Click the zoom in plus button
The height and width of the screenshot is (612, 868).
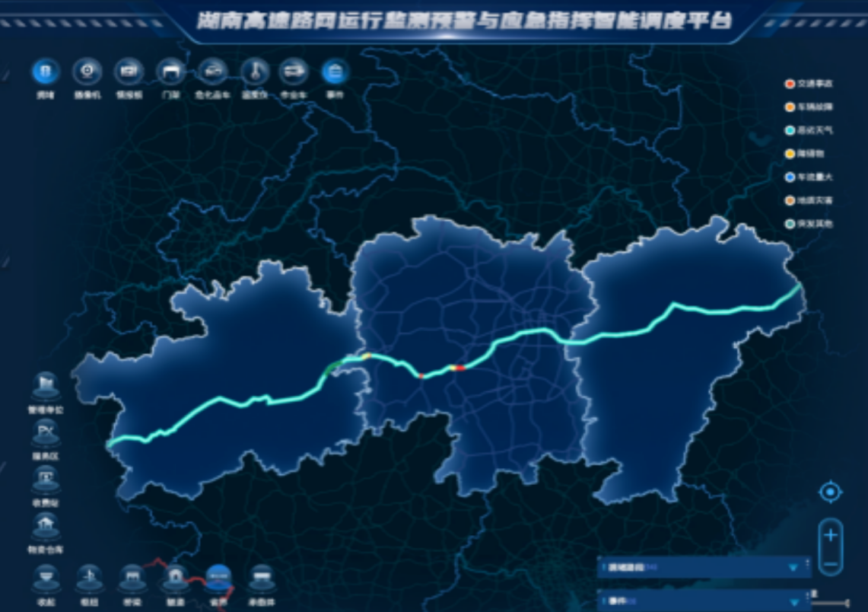pyautogui.click(x=831, y=535)
